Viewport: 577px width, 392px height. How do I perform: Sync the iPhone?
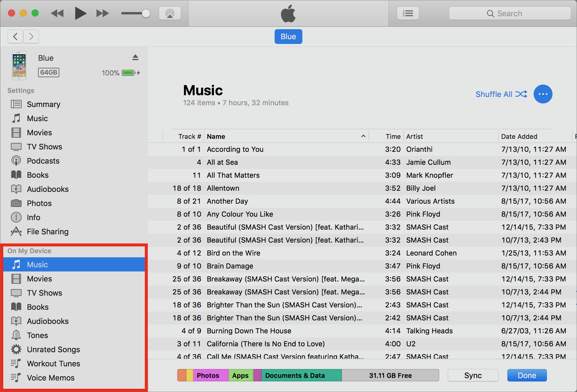pyautogui.click(x=473, y=375)
